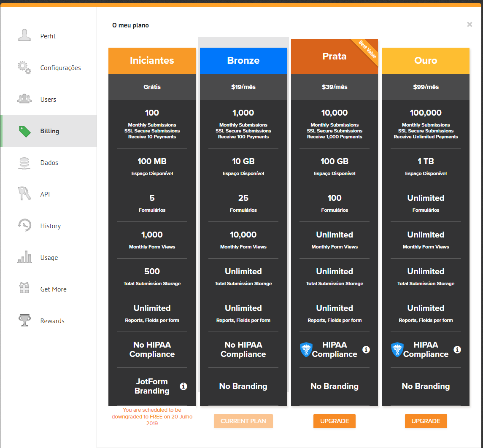Image resolution: width=483 pixels, height=448 pixels.
Task: Select the Get More gift icon
Action: tap(24, 288)
